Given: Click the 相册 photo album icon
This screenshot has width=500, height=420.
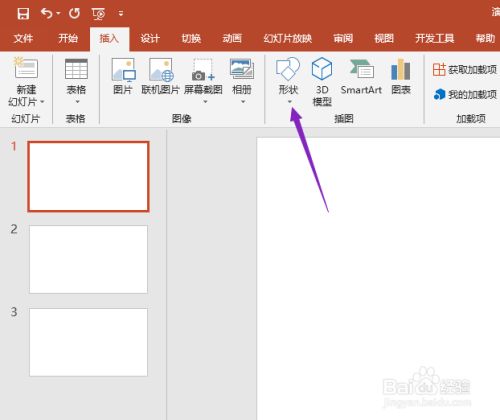Looking at the screenshot, I should coord(242,69).
